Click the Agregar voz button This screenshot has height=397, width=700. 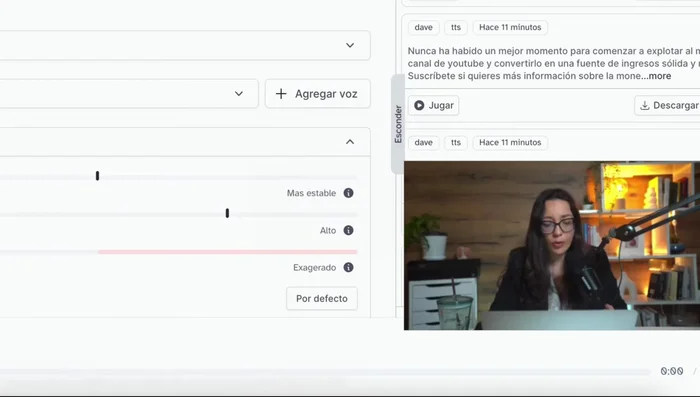pyautogui.click(x=317, y=94)
